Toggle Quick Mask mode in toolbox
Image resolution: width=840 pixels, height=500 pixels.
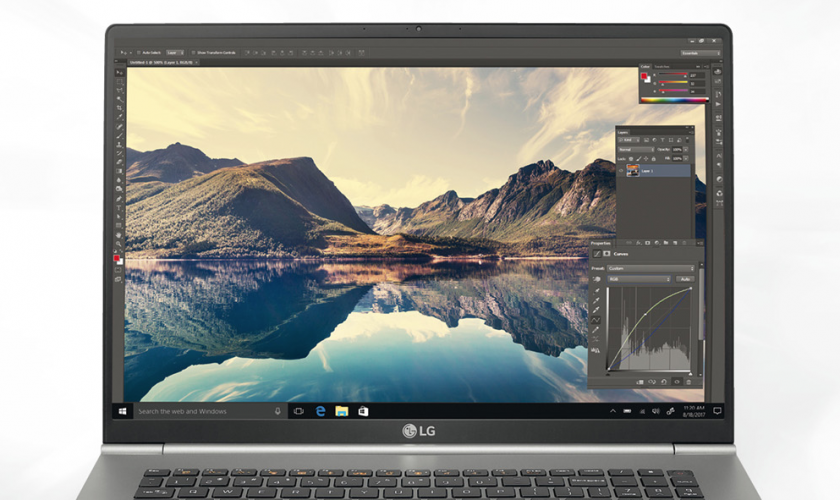[x=118, y=270]
